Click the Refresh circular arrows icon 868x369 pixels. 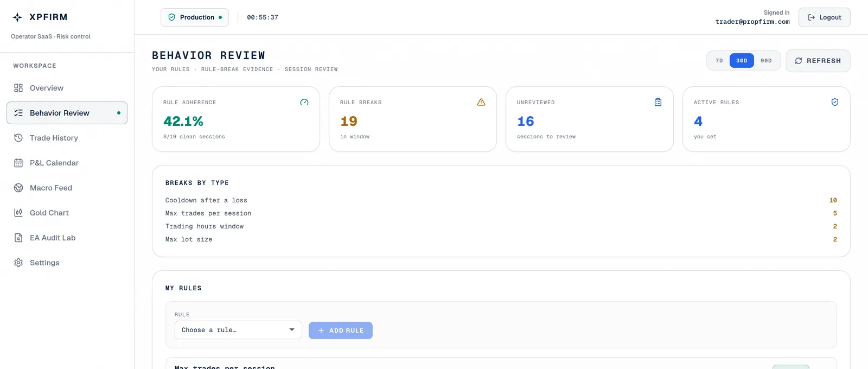coord(799,61)
